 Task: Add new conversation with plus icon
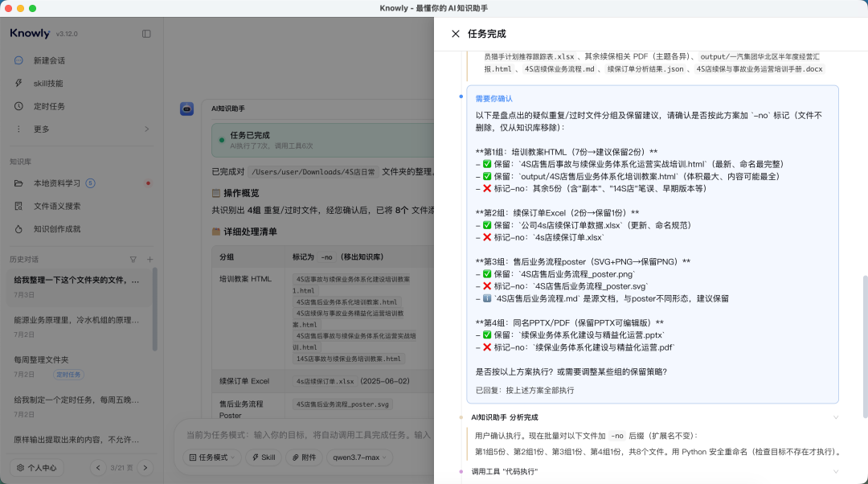coord(150,259)
